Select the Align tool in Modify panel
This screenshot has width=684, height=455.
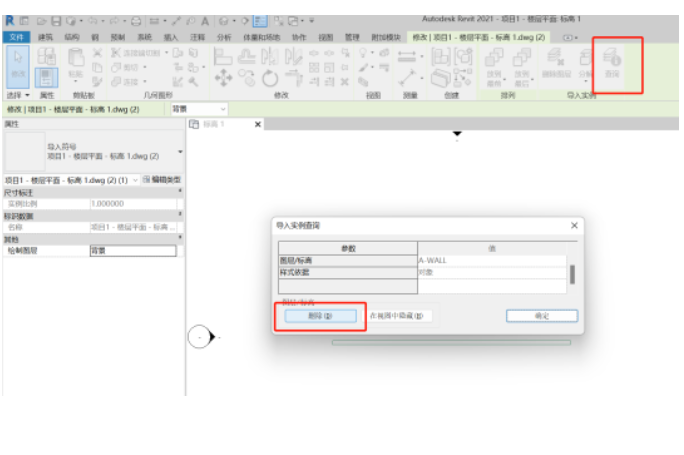coord(223,56)
